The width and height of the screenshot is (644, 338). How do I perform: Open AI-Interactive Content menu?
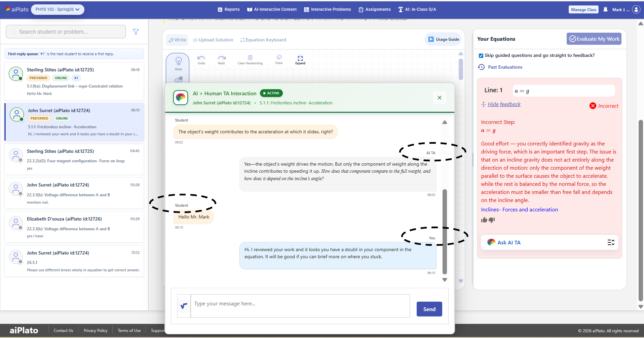tap(272, 9)
